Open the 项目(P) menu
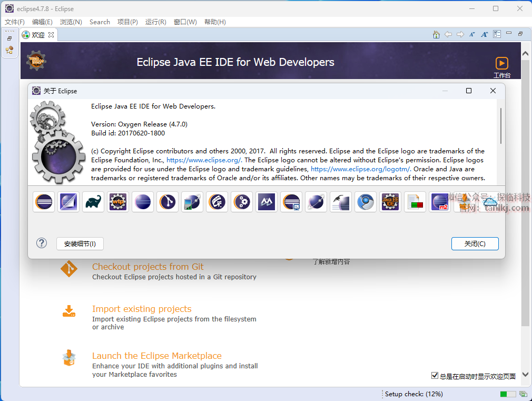532x401 pixels. click(127, 22)
